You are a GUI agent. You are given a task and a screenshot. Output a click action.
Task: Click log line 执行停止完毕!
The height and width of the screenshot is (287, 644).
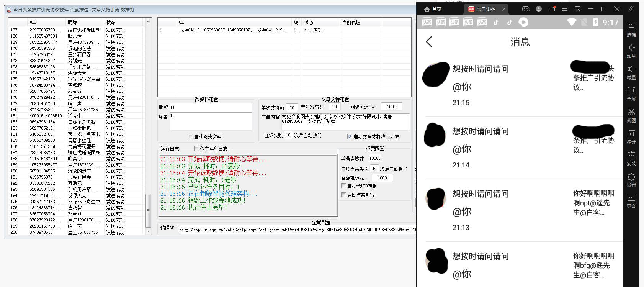pos(194,208)
